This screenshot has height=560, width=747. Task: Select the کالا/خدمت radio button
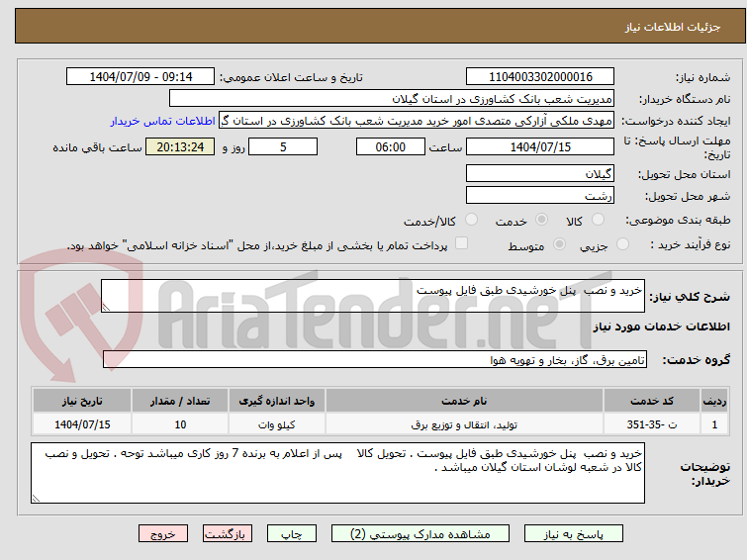click(471, 220)
